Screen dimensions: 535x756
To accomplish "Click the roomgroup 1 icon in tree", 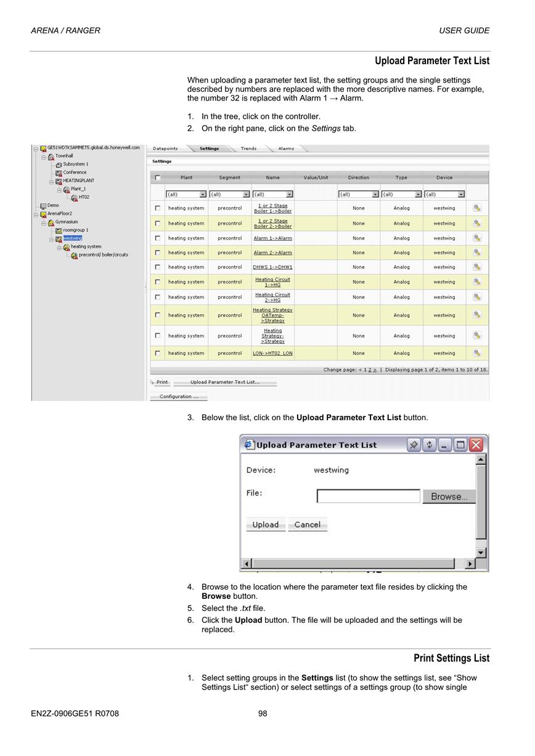I will pyautogui.click(x=59, y=230).
